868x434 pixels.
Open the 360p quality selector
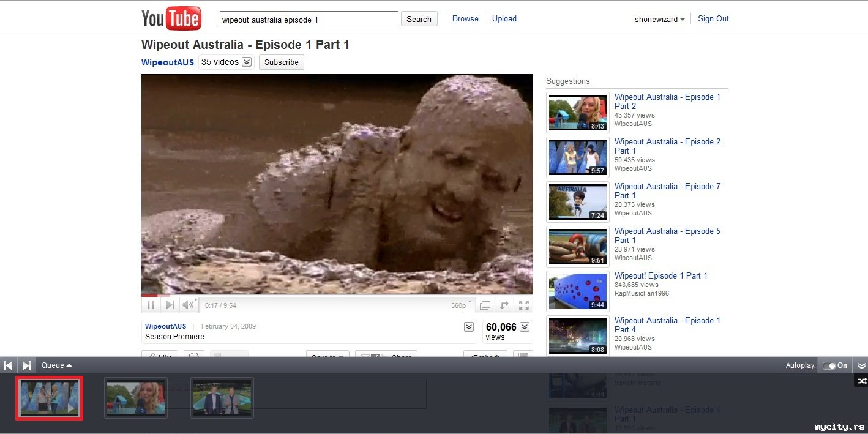pyautogui.click(x=462, y=305)
